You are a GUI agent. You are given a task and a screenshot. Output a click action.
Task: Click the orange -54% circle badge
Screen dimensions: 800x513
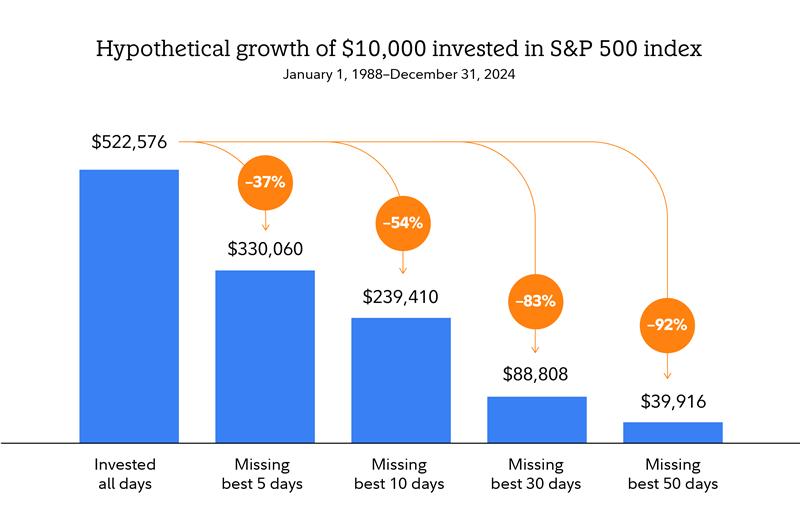401,223
